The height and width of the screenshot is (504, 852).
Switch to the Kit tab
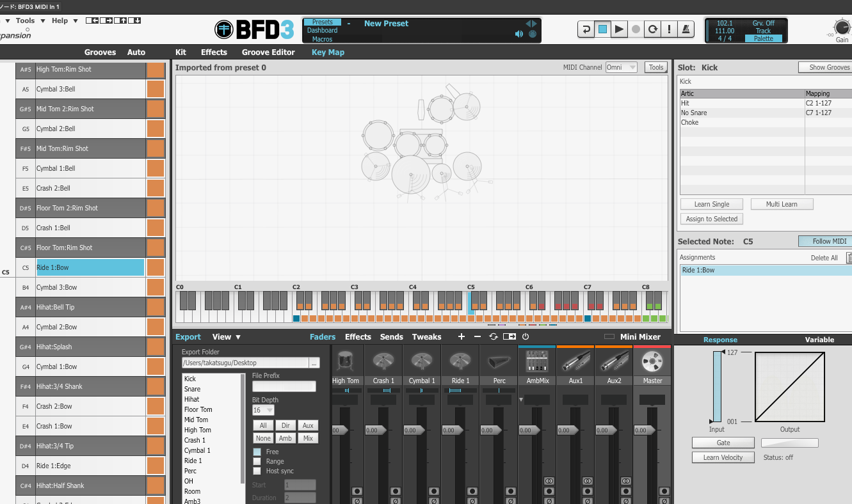click(x=181, y=52)
